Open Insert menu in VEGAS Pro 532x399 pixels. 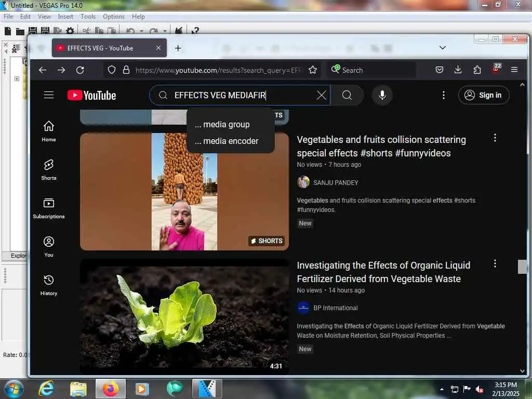pos(65,17)
